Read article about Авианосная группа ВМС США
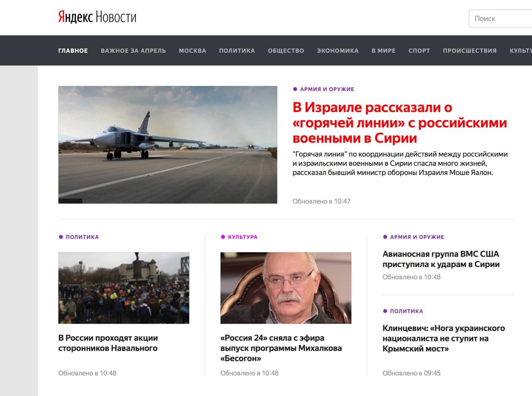The height and width of the screenshot is (396, 532). pyautogui.click(x=441, y=259)
